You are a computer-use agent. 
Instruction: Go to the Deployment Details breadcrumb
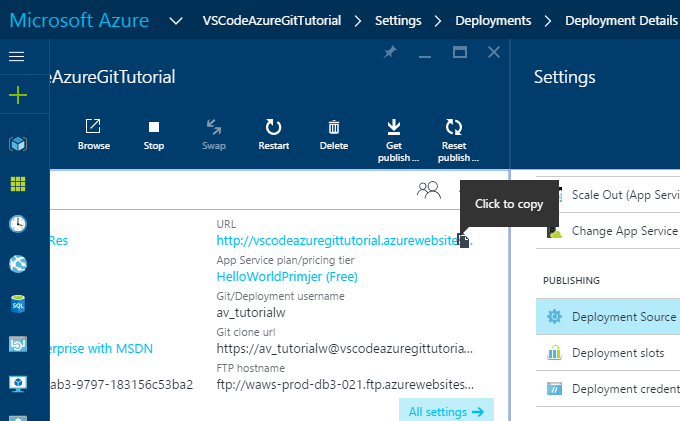coord(621,20)
